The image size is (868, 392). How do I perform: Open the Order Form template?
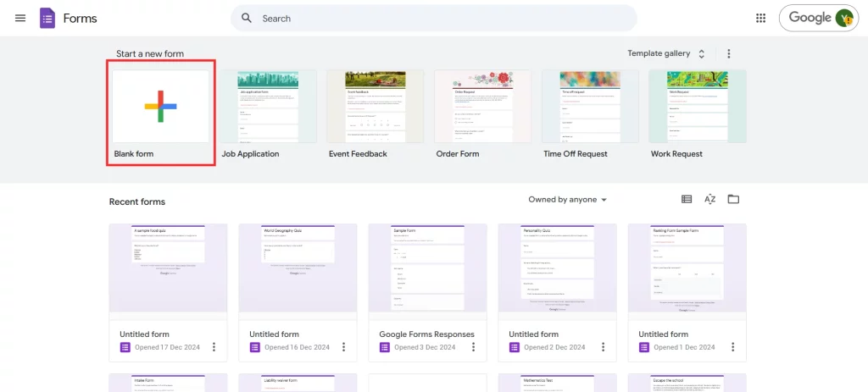coord(482,106)
